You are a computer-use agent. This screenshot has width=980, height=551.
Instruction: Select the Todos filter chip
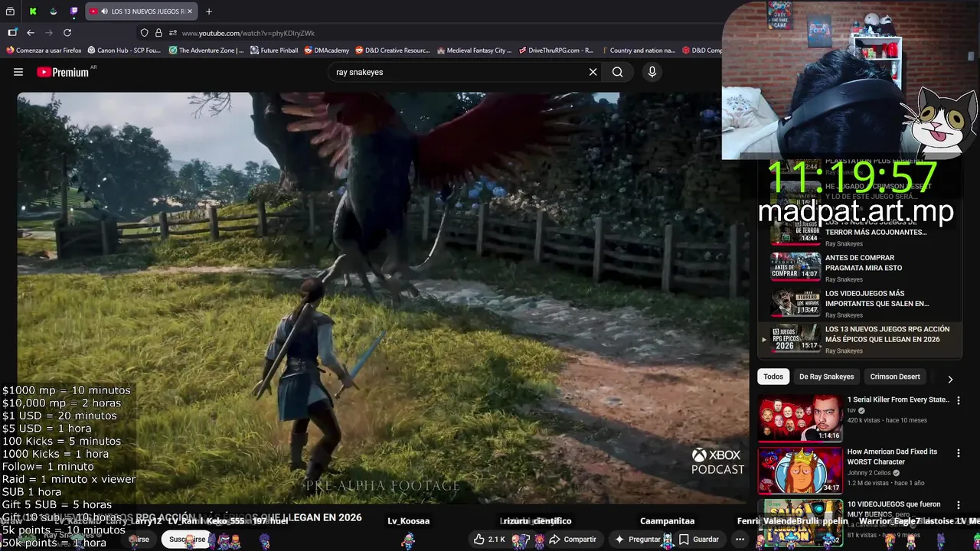pyautogui.click(x=773, y=377)
